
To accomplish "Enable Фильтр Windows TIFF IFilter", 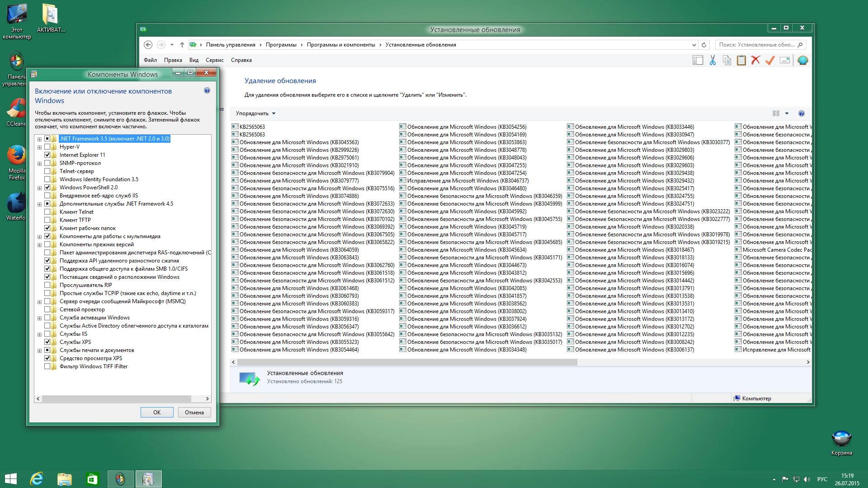I will point(47,366).
